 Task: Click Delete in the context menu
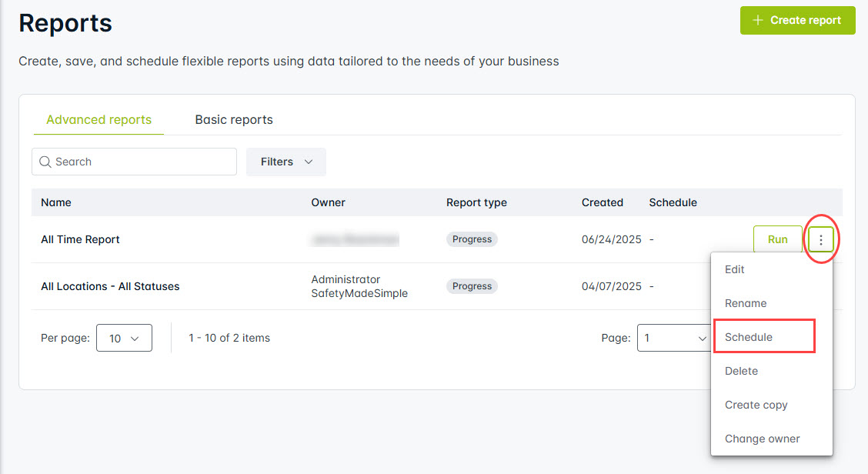[741, 371]
